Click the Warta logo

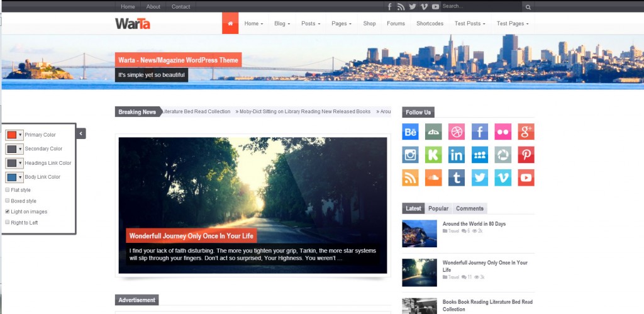tap(133, 23)
